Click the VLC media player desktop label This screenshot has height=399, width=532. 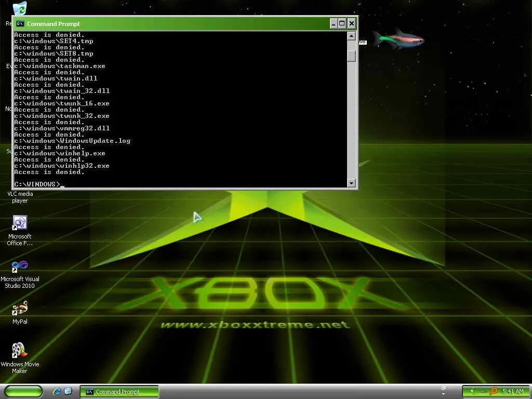click(x=20, y=197)
